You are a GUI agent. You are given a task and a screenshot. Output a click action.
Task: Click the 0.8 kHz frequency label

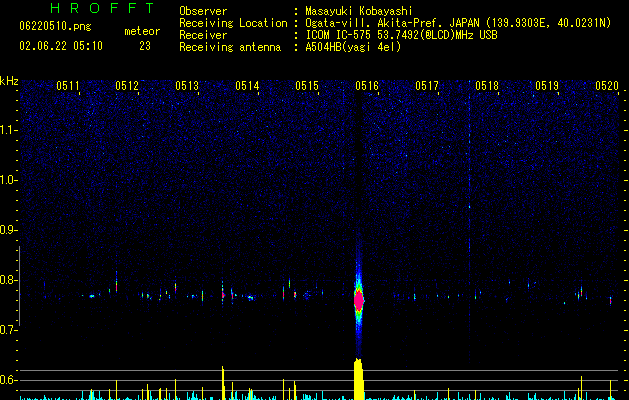[x=8, y=280]
